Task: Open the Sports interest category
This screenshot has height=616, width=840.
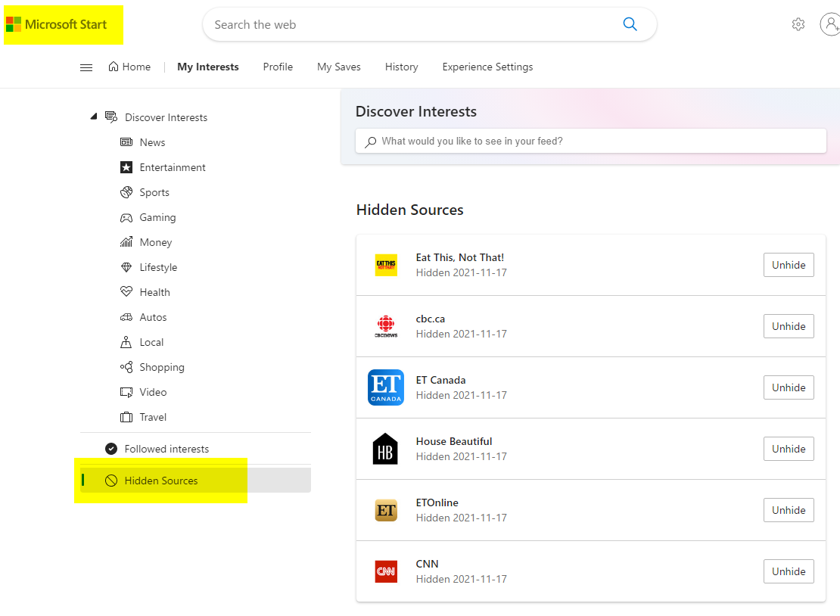Action: click(x=154, y=192)
